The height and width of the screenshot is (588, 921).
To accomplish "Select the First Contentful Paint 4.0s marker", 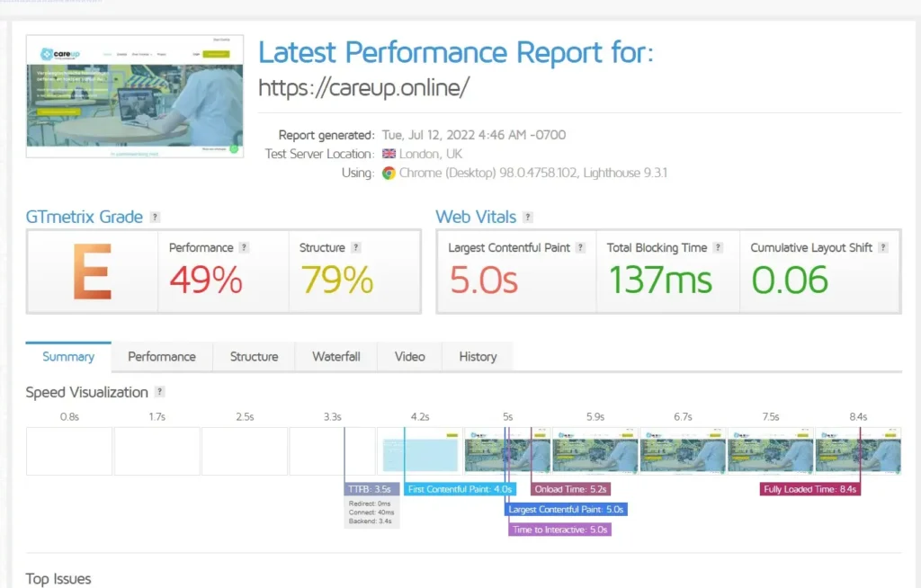I will [460, 490].
